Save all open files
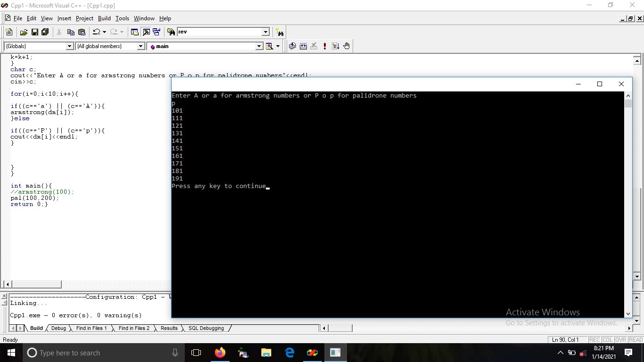This screenshot has height=362, width=644. pos(45,32)
